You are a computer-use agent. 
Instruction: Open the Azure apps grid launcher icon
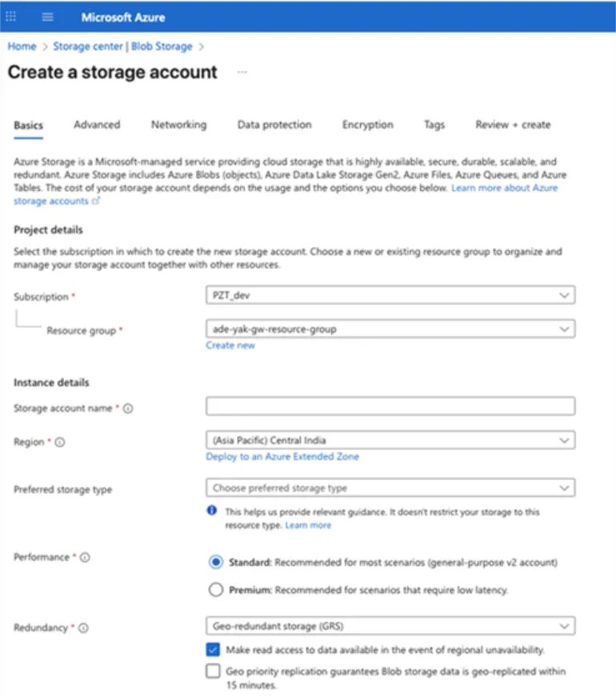[10, 17]
